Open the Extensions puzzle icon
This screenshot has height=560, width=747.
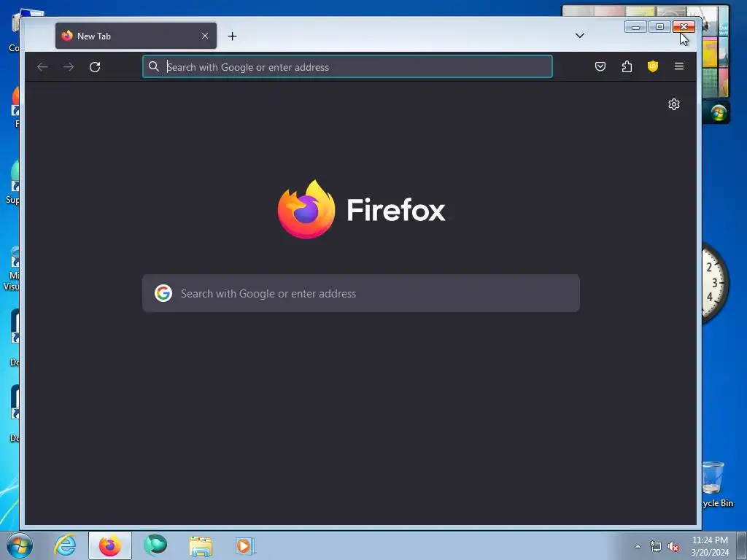coord(627,66)
